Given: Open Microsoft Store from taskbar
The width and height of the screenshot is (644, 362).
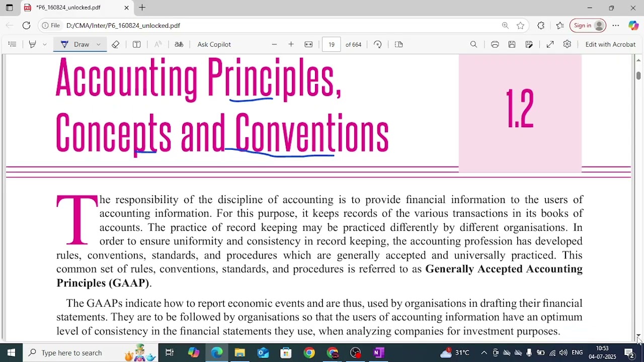Looking at the screenshot, I should point(286,353).
